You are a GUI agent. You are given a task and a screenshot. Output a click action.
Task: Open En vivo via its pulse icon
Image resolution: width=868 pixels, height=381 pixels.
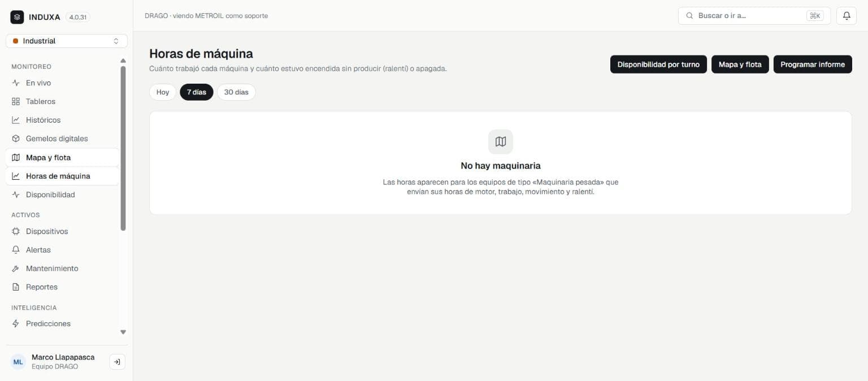tap(16, 83)
